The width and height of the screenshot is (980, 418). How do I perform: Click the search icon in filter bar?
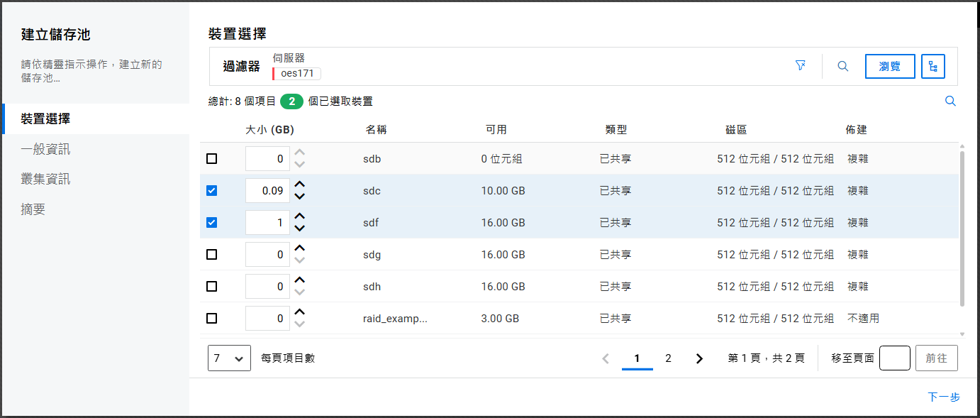click(843, 66)
